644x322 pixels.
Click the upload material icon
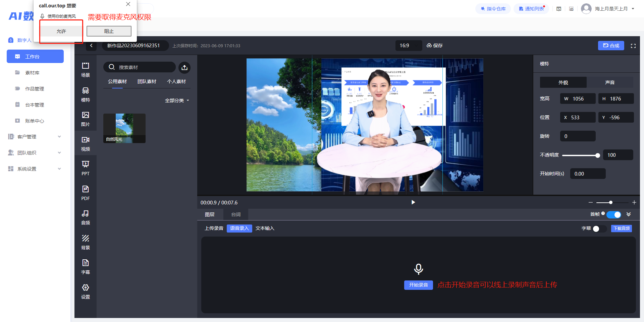[184, 68]
